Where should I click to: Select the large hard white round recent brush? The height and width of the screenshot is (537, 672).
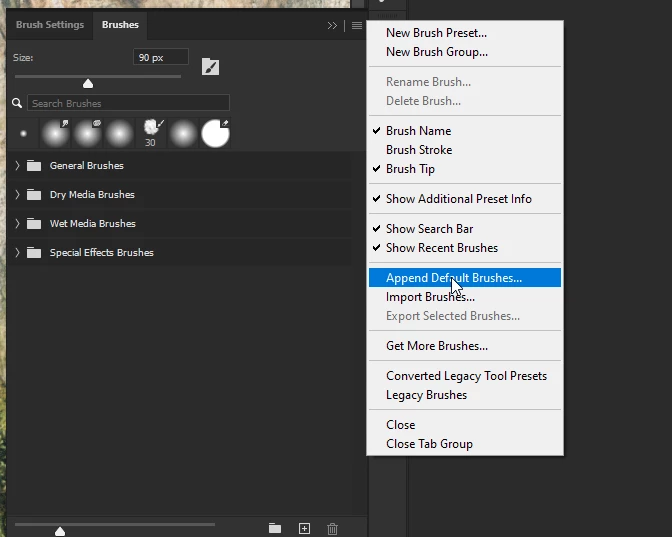215,134
